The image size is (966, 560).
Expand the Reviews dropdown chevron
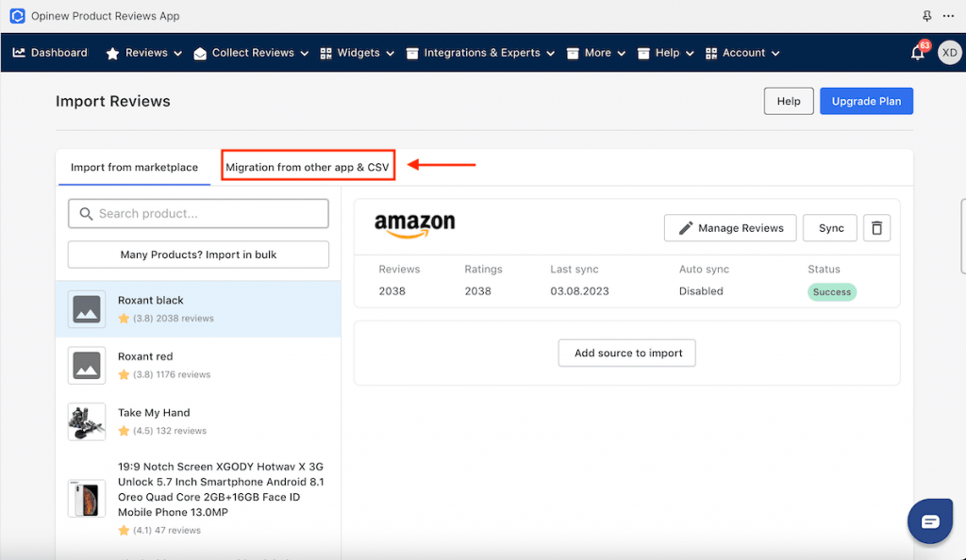click(178, 54)
